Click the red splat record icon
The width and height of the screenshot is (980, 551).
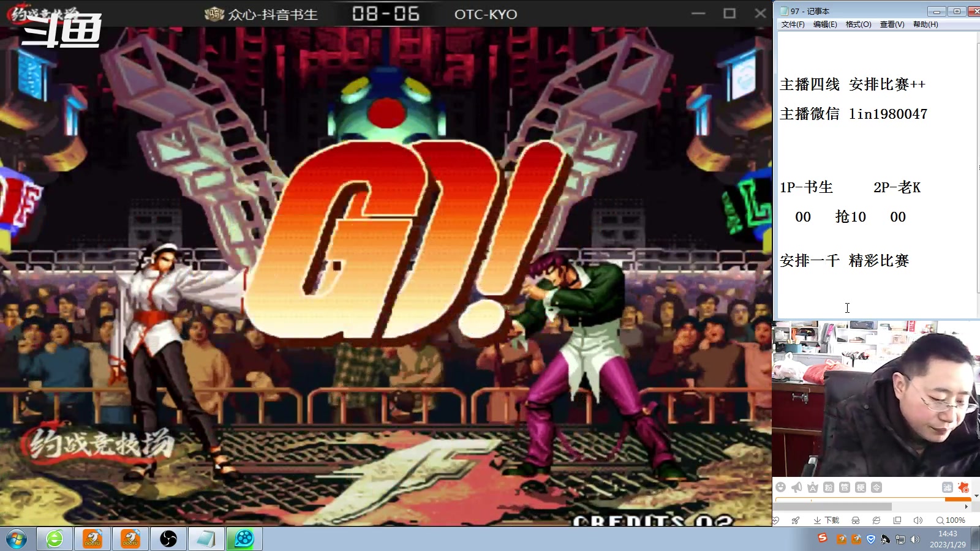tap(963, 487)
